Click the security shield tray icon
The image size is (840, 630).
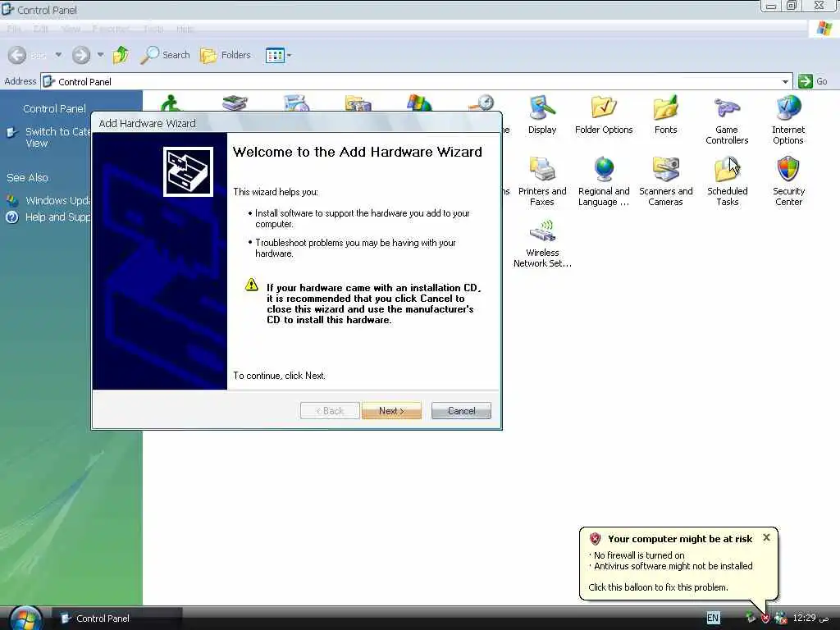coord(765,619)
